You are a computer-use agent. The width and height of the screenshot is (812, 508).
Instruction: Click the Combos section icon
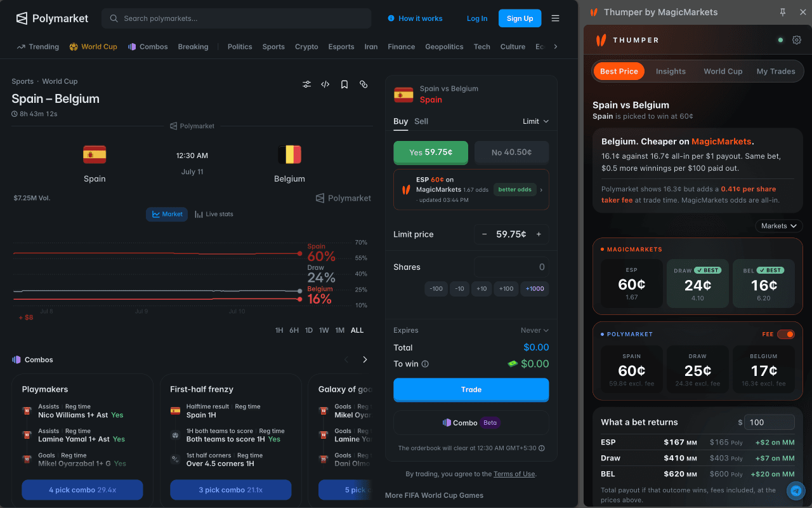click(x=16, y=359)
